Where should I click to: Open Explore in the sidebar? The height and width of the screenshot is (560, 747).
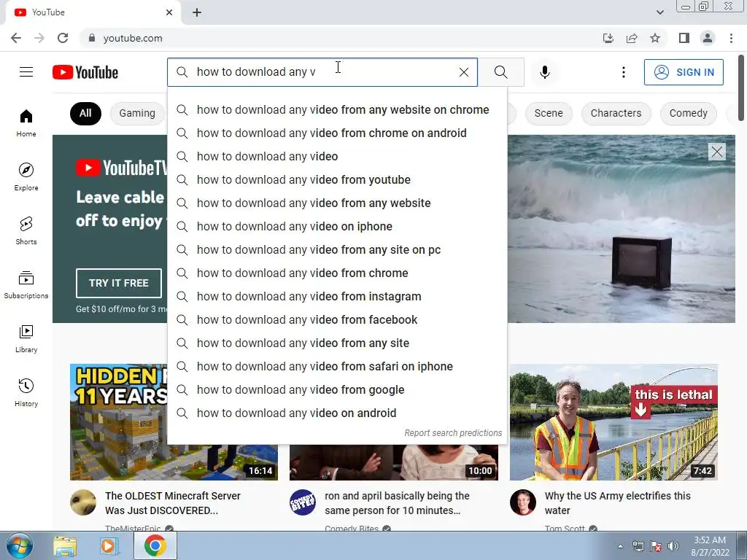coord(26,177)
